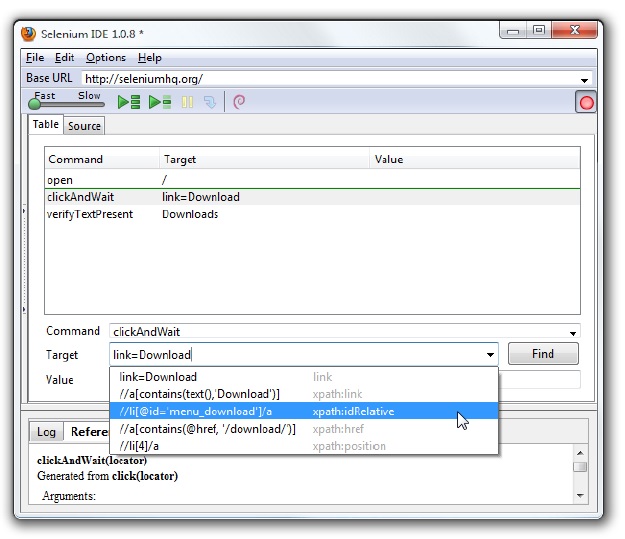The image size is (625, 539).
Task: Click the Play entire test suite icon
Action: click(x=128, y=102)
